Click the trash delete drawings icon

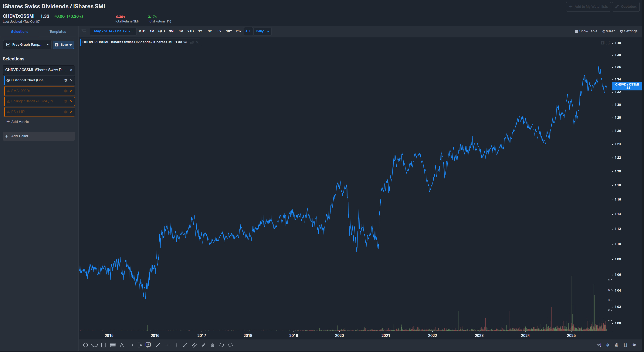click(212, 345)
